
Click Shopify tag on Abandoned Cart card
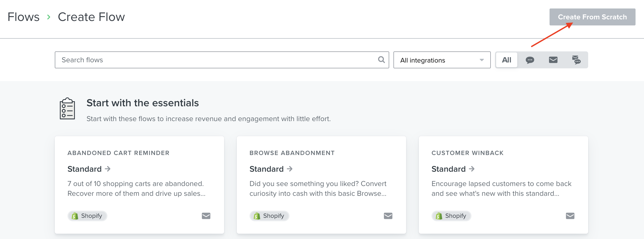click(87, 216)
